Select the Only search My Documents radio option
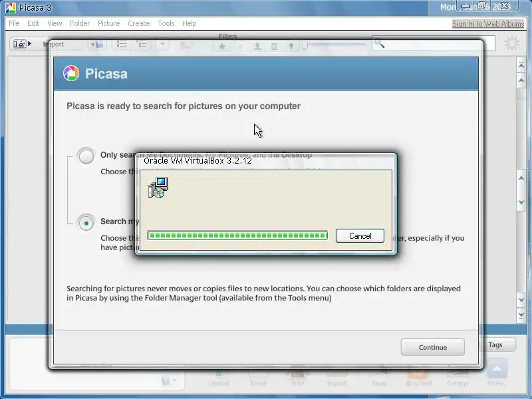Screen dimensions: 532x399 (86, 156)
